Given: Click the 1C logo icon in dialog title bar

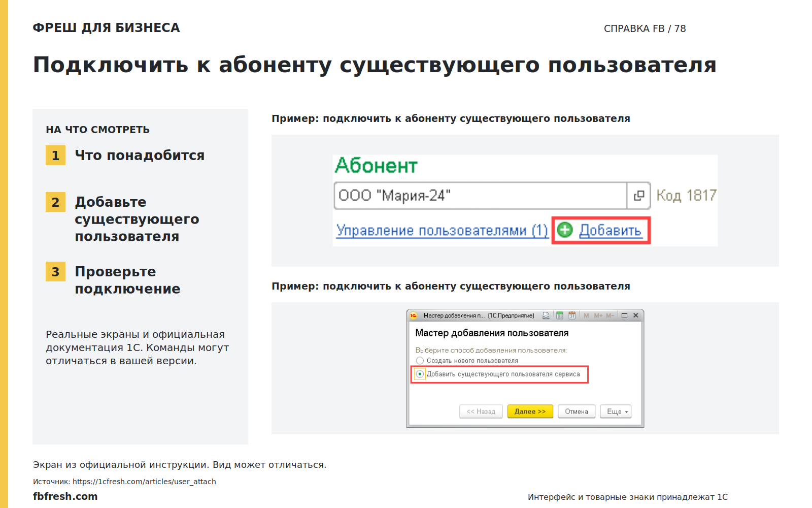Looking at the screenshot, I should [x=414, y=315].
